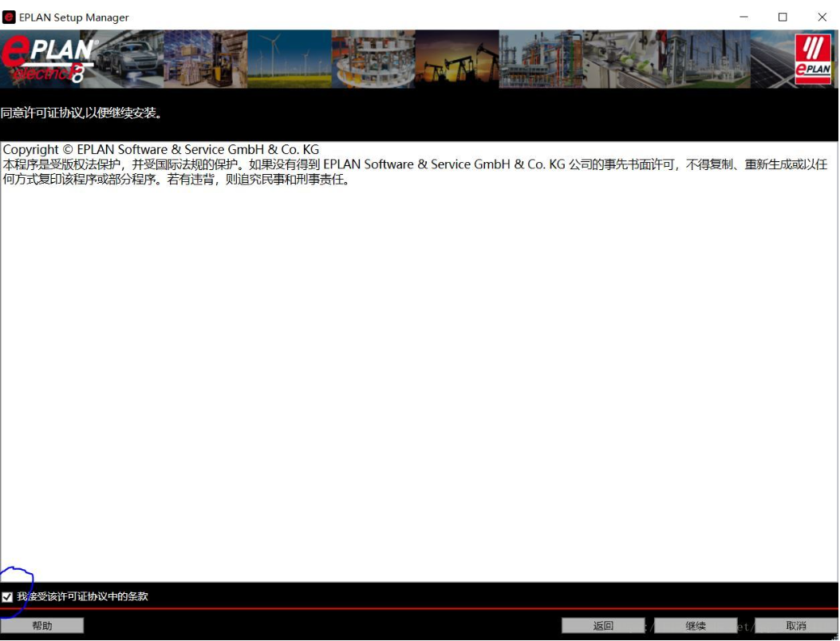Click the 取消 cancel button
The image size is (840, 641).
(x=795, y=626)
